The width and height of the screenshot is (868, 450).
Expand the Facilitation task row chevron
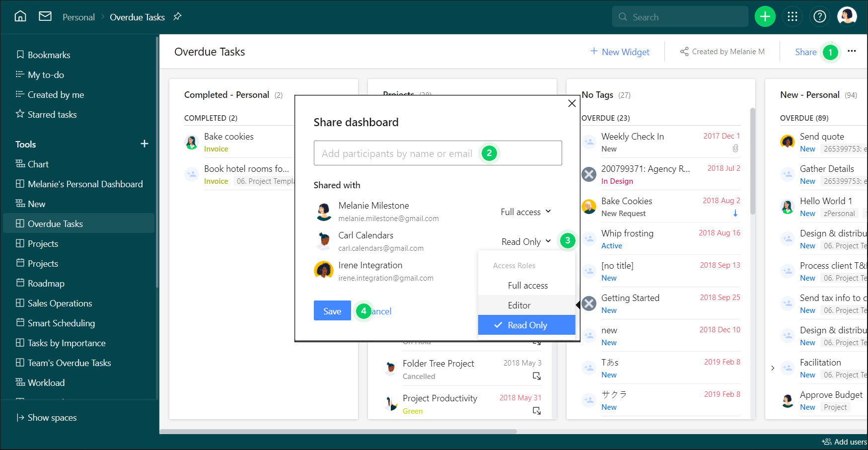point(773,368)
